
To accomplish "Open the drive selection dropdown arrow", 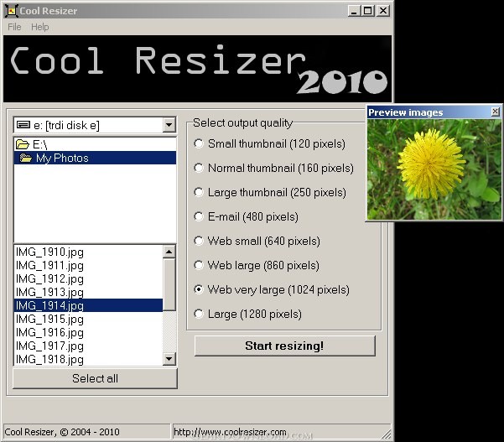I will [x=169, y=125].
